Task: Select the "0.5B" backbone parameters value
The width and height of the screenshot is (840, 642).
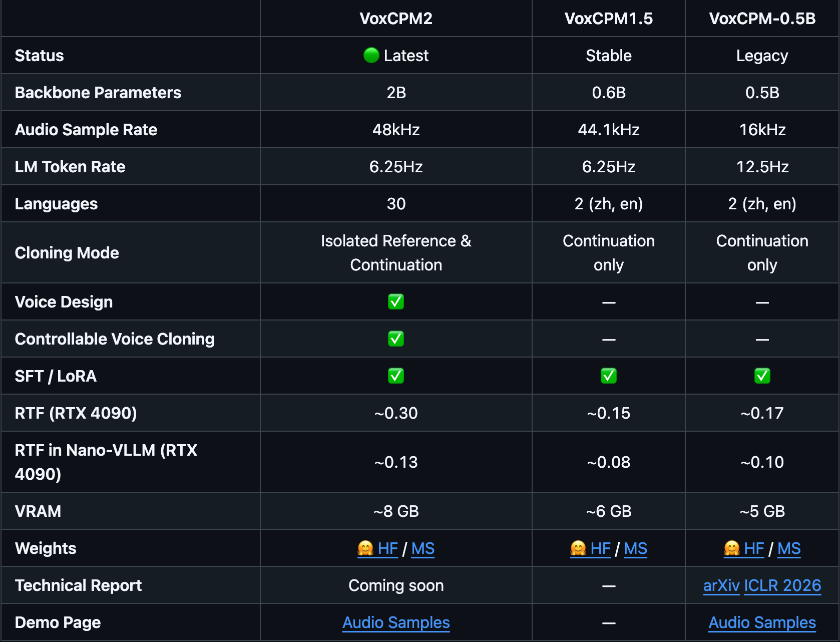Action: (x=762, y=93)
